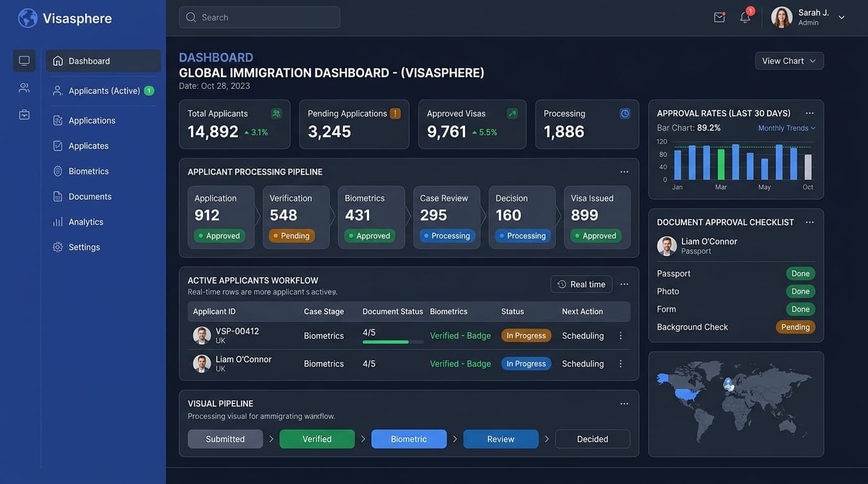Open Applicant Processing Pipeline options menu
This screenshot has height=484, width=868.
pos(624,172)
